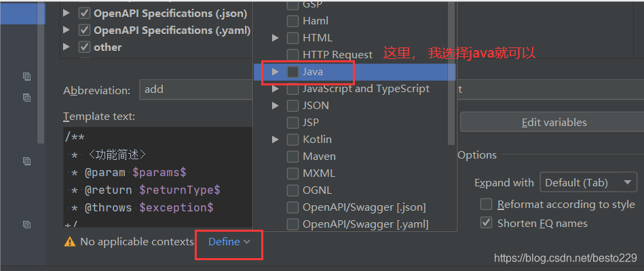Screen dimensions: 644x271
Task: Expand the HTML context node
Action: click(x=276, y=38)
